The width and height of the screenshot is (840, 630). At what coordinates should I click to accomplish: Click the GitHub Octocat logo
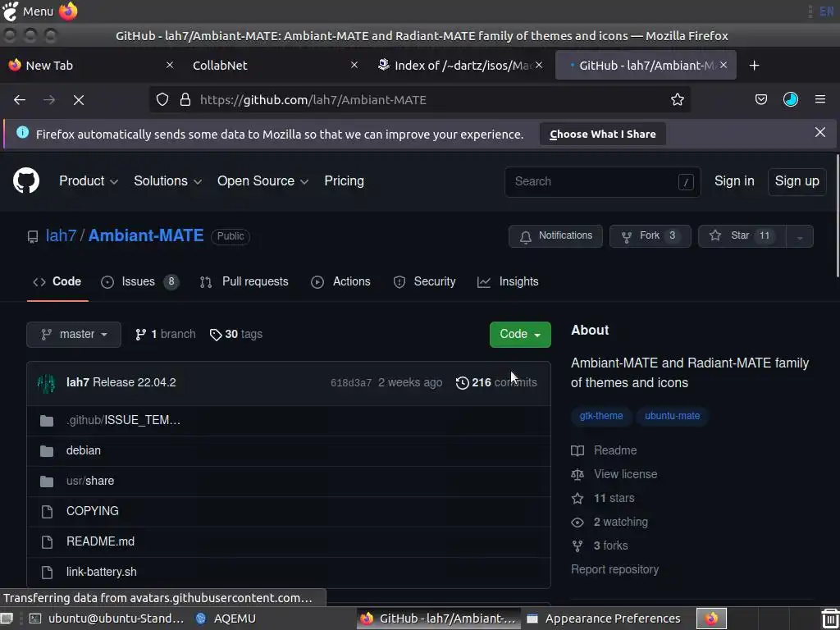[26, 180]
